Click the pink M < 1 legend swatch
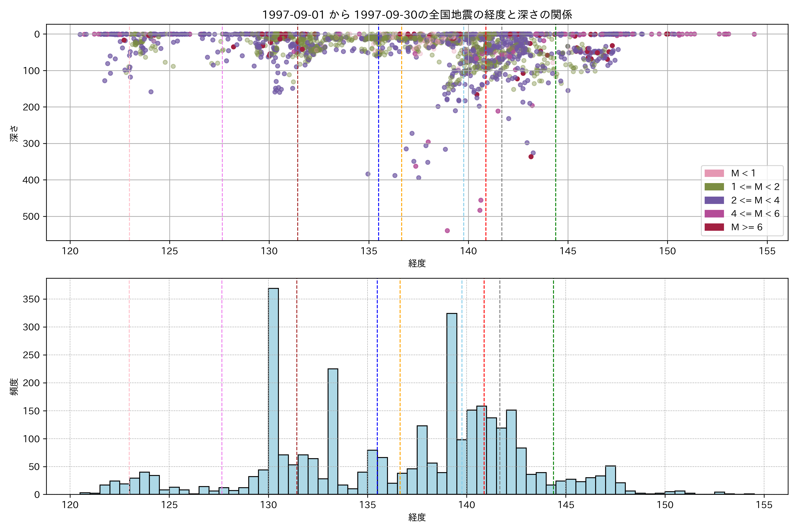 [714, 173]
